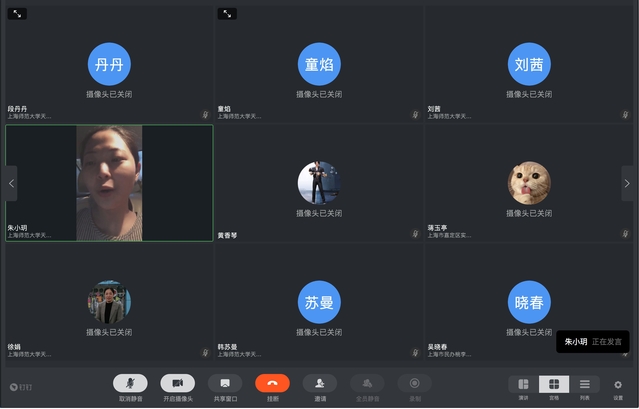Expand 丹丹's video tile to fullscreen
The image size is (639, 409).
click(x=17, y=14)
